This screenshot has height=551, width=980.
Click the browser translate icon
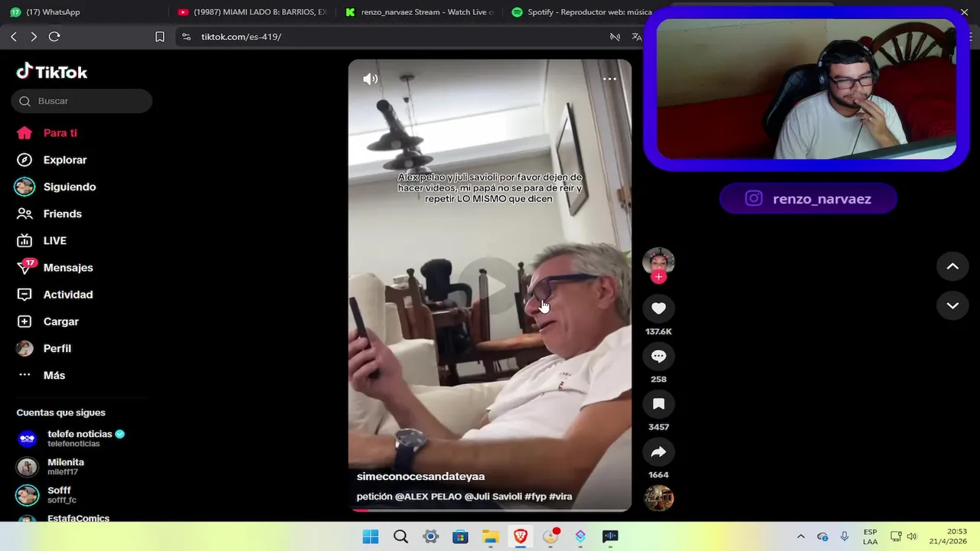pos(636,37)
